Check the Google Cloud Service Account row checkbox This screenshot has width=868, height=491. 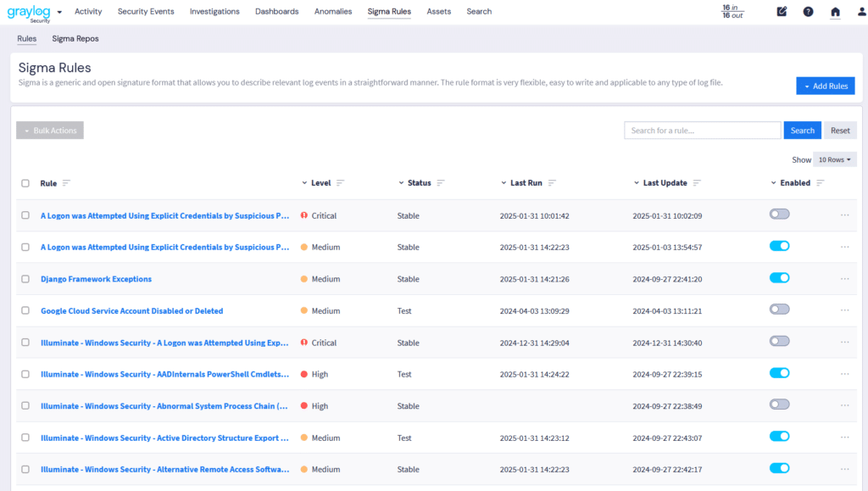pyautogui.click(x=25, y=310)
